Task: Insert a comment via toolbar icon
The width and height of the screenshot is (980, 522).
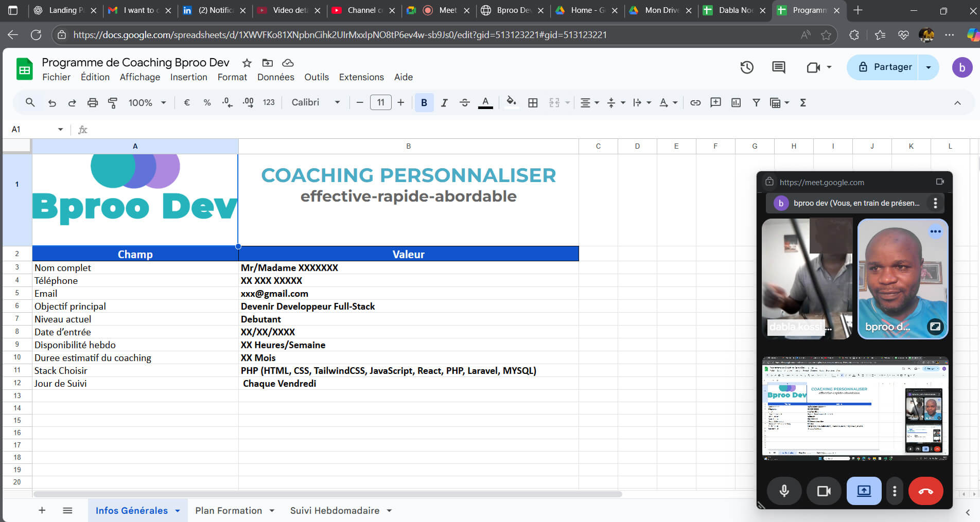Action: [716, 102]
